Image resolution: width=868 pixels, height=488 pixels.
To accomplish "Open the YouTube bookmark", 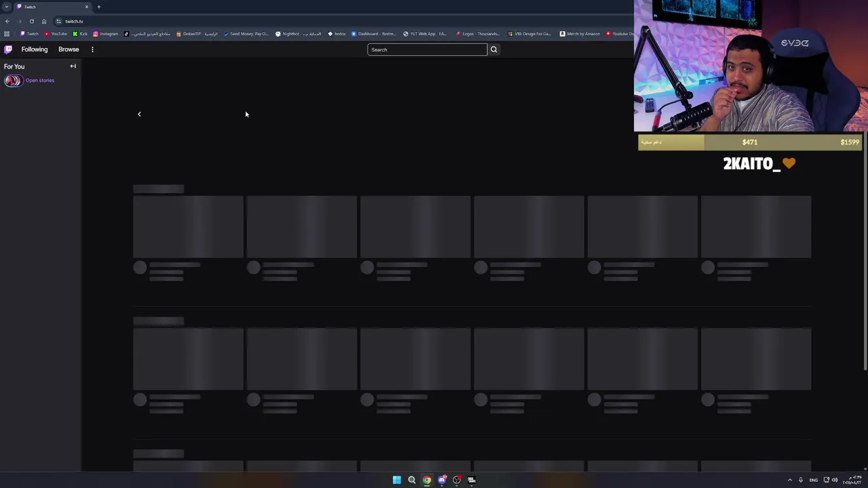I will 56,34.
